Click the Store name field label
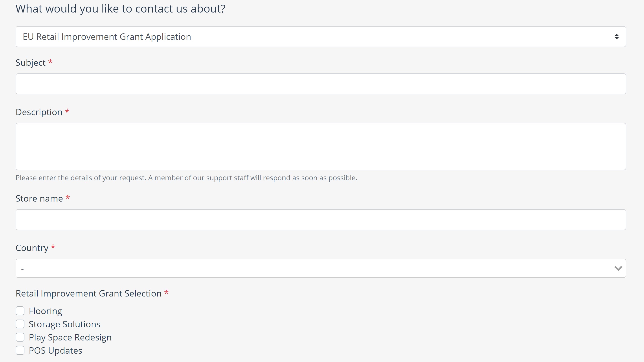The height and width of the screenshot is (362, 644). [x=39, y=198]
